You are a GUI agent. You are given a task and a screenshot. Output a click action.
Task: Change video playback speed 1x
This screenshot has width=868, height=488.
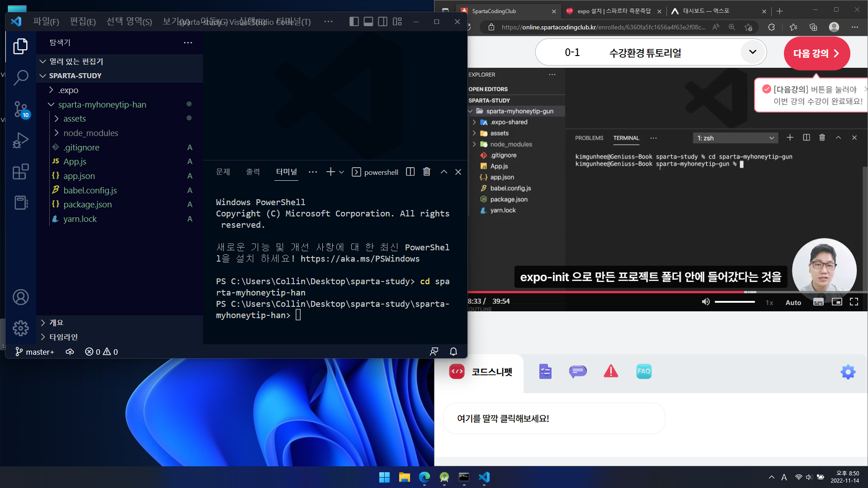(769, 302)
